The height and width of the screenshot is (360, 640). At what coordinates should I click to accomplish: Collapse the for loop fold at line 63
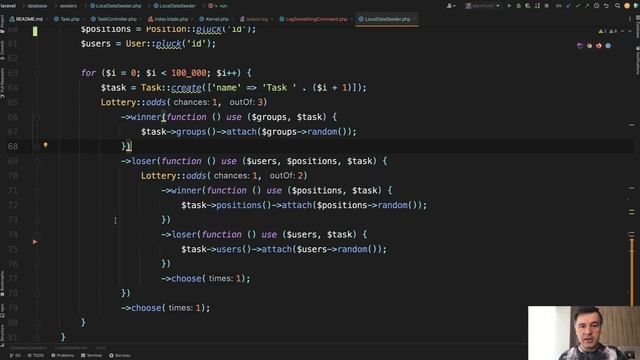(37, 73)
